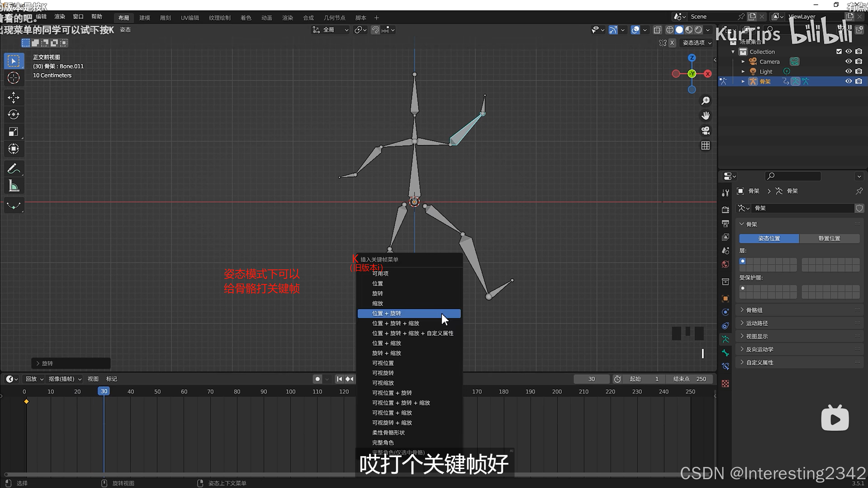Image resolution: width=868 pixels, height=488 pixels.
Task: Choose 位置 + 旋转 + 缩放 keyframe option
Action: [396, 323]
